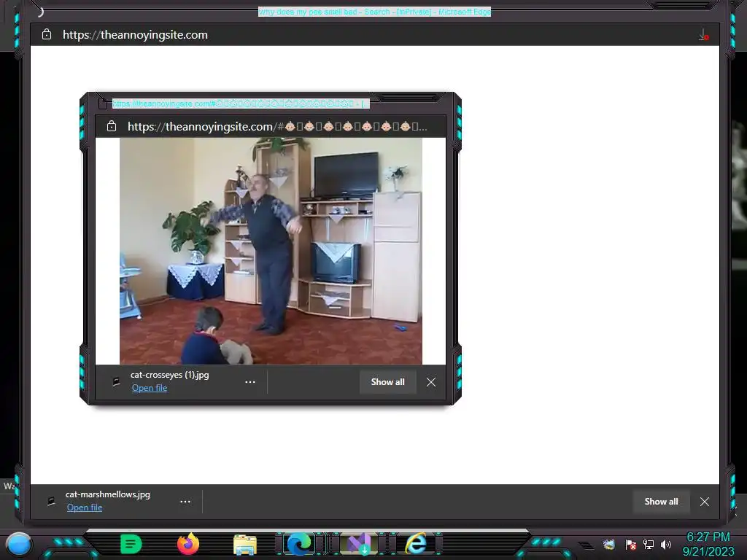Image resolution: width=747 pixels, height=560 pixels.
Task: Click the dancing man video in popup
Action: coord(271,251)
